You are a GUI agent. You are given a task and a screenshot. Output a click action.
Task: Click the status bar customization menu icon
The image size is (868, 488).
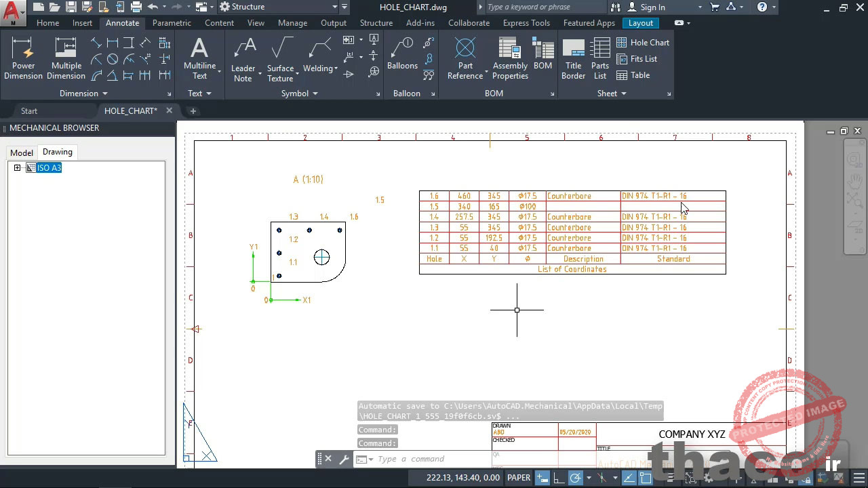(859, 478)
